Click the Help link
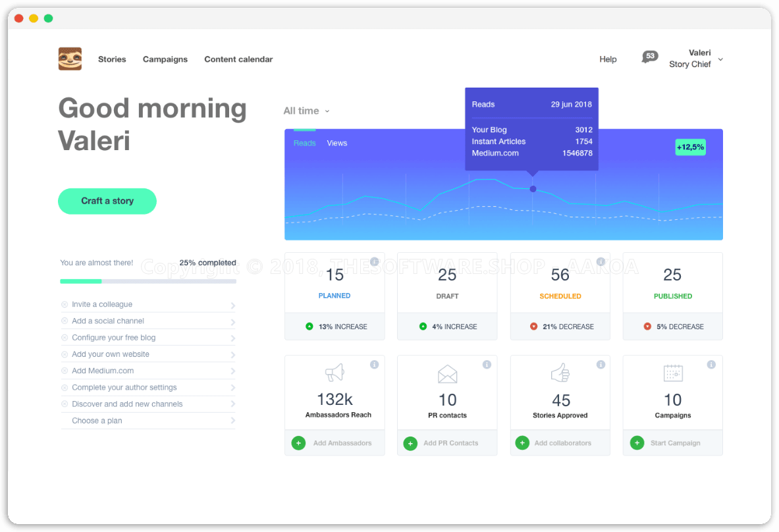 [608, 59]
